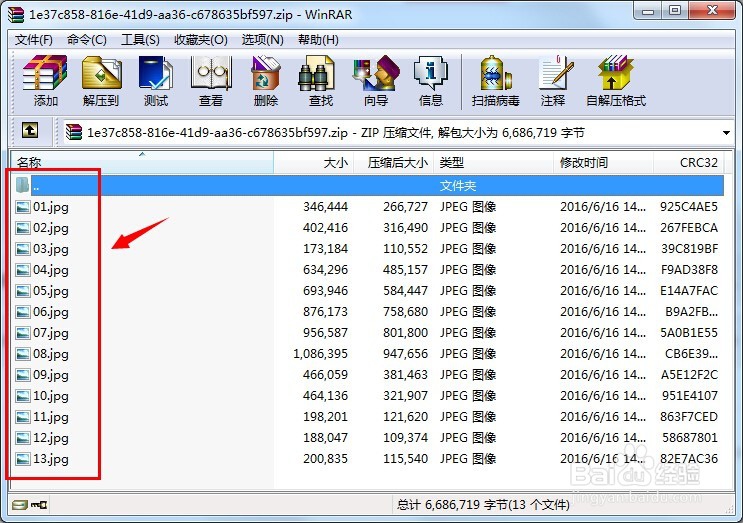The width and height of the screenshot is (743, 523).
Task: Click the Virus Scan (扫描病毒) icon
Action: pos(496,74)
